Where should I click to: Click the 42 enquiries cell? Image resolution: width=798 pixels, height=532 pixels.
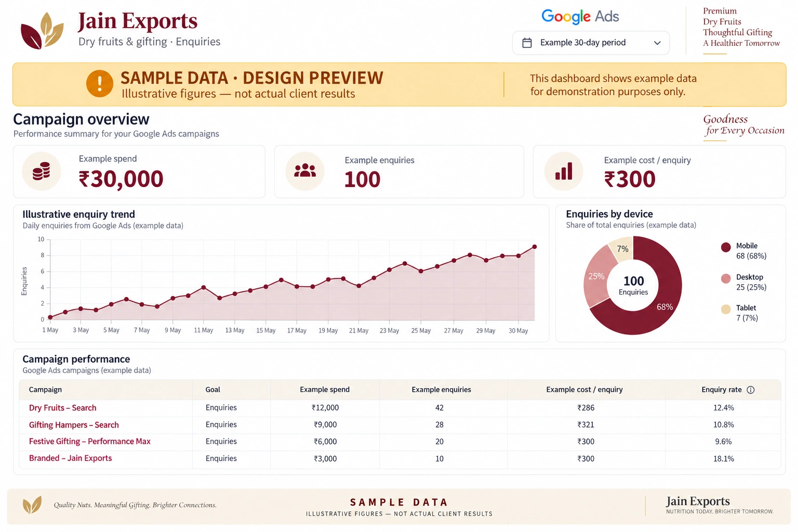pos(440,408)
